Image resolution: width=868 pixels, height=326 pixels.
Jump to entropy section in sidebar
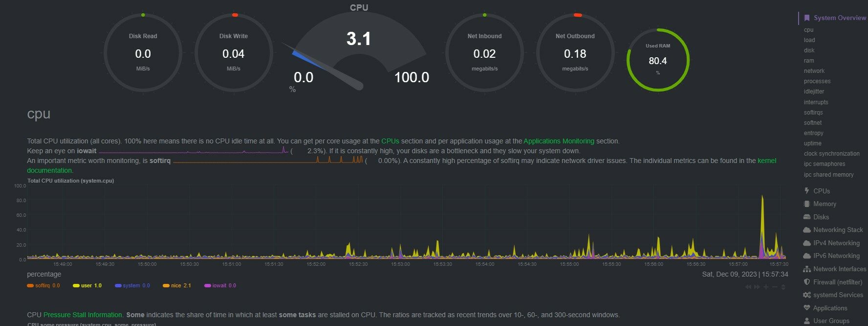pos(814,133)
